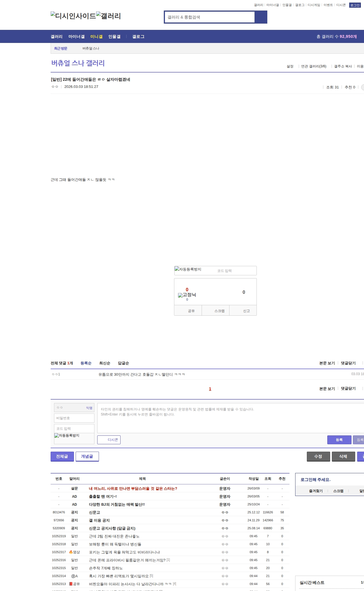The width and height of the screenshot is (364, 591).
Task: Click the 스크랩 button under the vote box
Action: (x=216, y=311)
